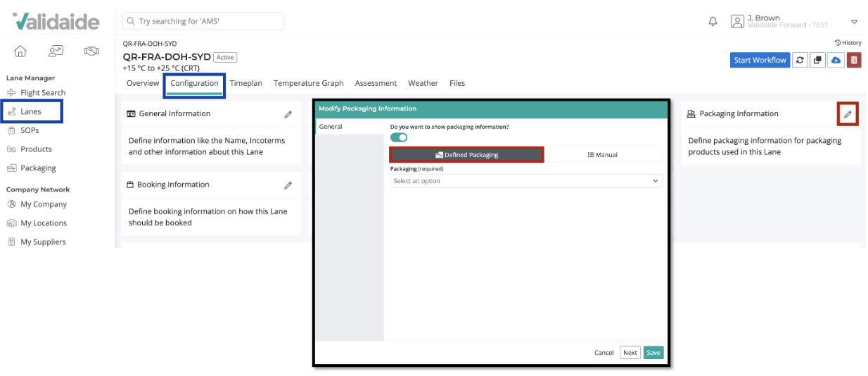The image size is (868, 376).
Task: Save the packaging information
Action: (653, 353)
